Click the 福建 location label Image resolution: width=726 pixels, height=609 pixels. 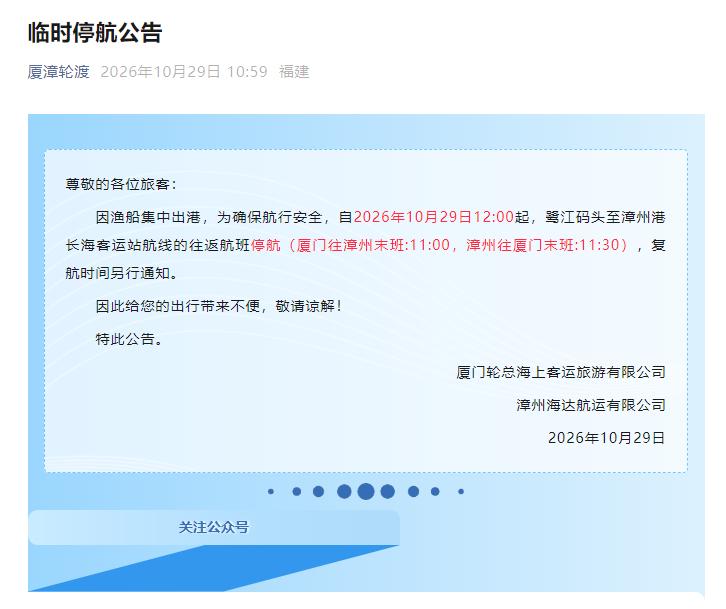[294, 72]
